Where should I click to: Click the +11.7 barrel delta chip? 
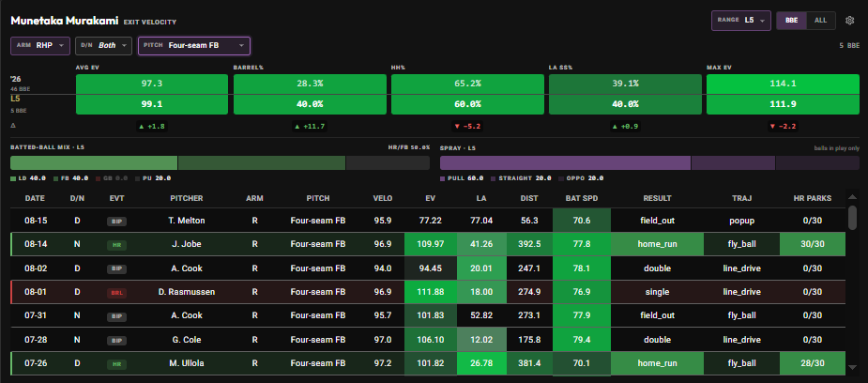[x=310, y=127]
